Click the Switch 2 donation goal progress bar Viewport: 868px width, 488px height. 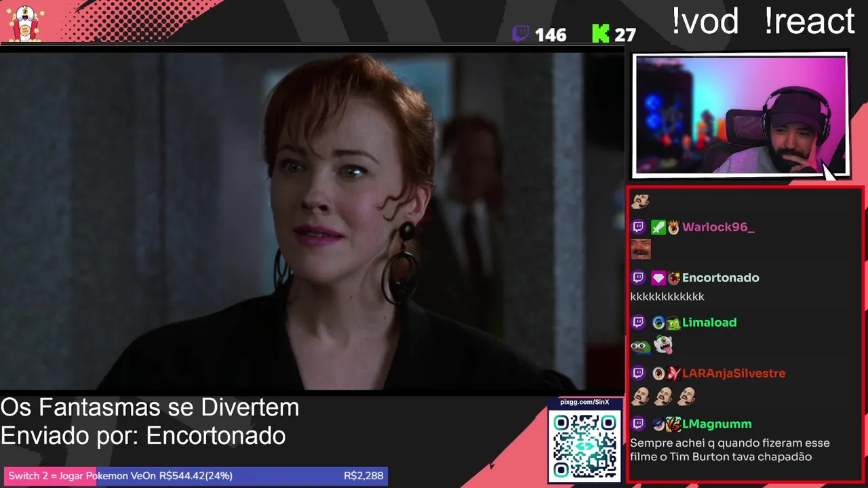tap(195, 476)
